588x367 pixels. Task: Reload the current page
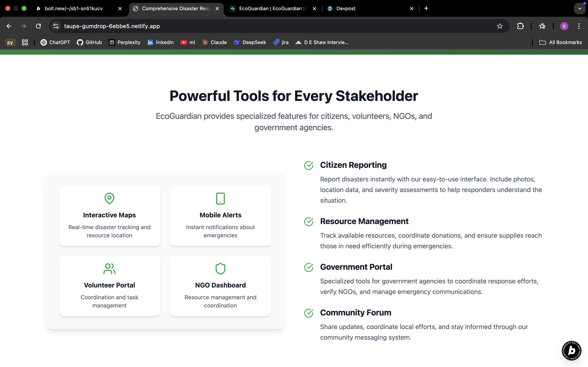click(x=38, y=26)
